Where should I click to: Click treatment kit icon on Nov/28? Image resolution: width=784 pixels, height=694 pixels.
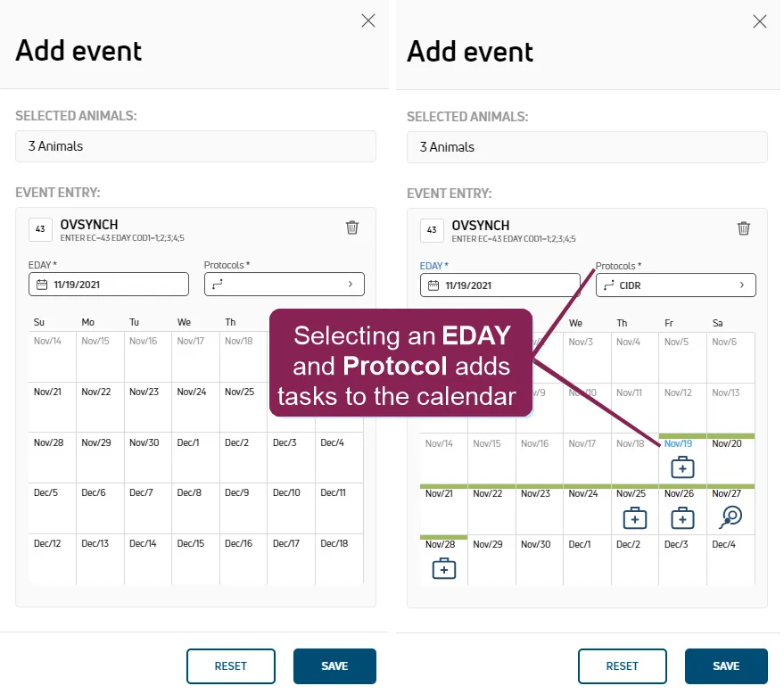(x=443, y=568)
